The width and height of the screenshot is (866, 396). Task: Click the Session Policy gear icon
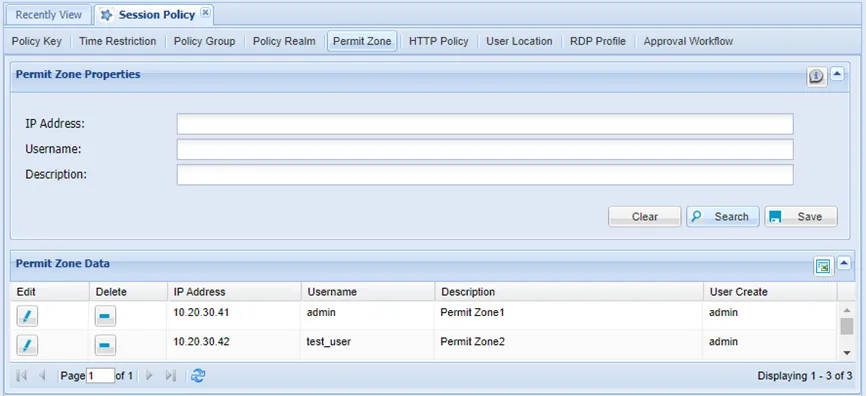coord(107,15)
